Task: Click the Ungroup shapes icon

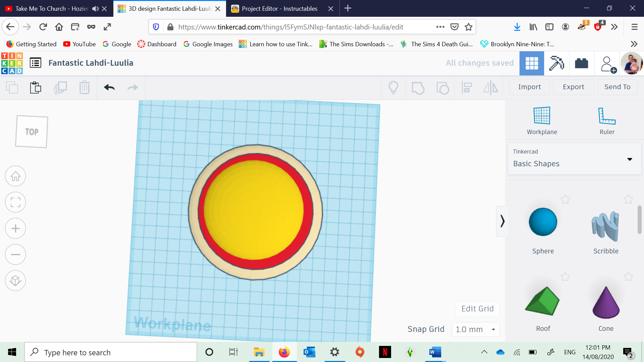Action: pos(443,88)
